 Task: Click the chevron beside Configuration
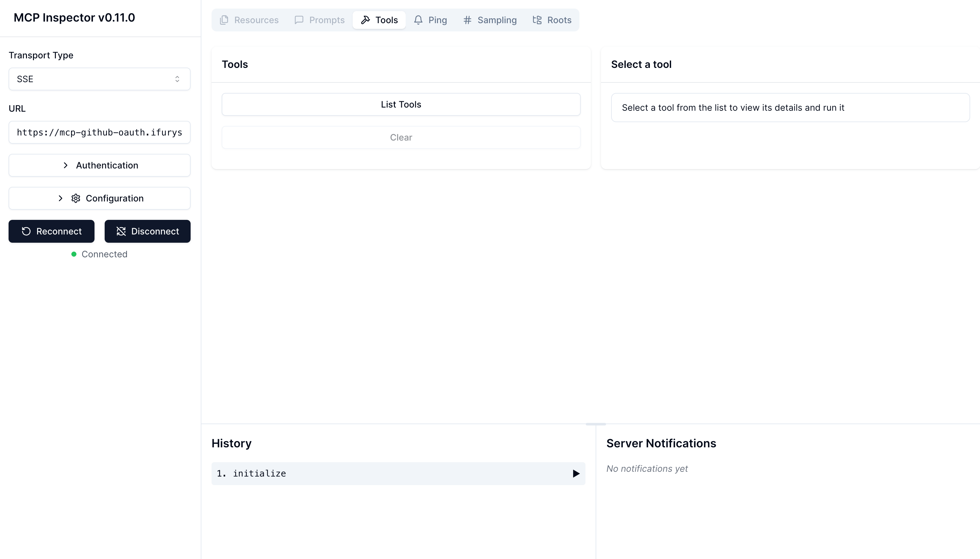[60, 199]
